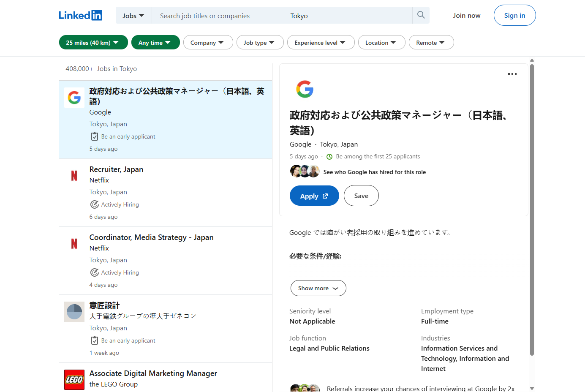Click the Google logo in job list
Image resolution: width=585 pixels, height=392 pixels.
point(74,98)
